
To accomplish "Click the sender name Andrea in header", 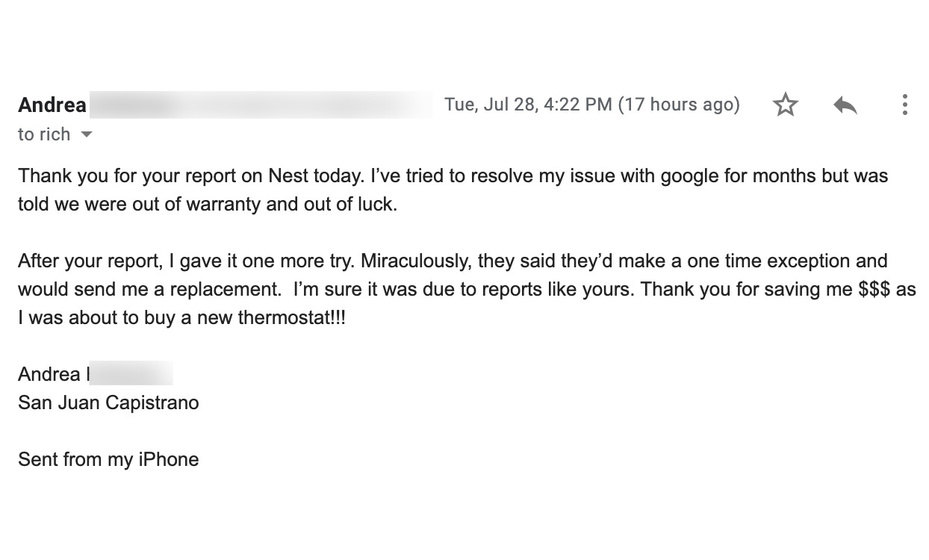I will pos(52,105).
